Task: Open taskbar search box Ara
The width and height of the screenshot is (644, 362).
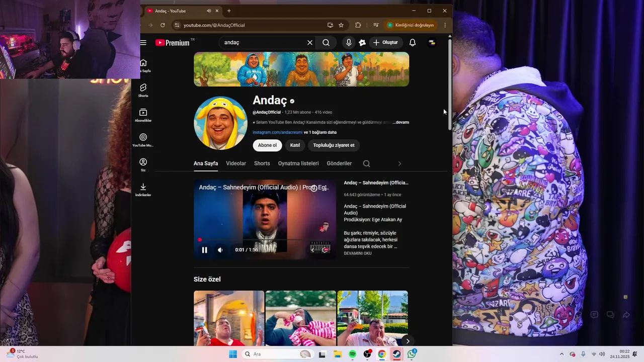Action: pos(277,354)
